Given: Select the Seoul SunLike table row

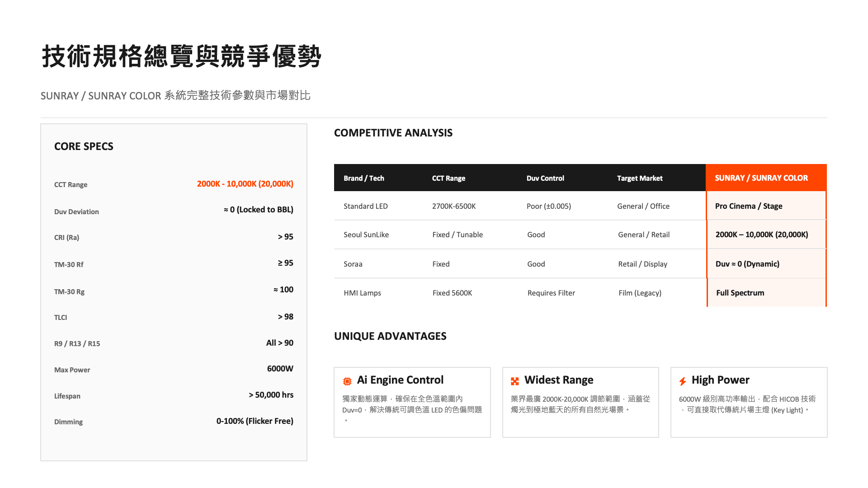Looking at the screenshot, I should tap(366, 235).
